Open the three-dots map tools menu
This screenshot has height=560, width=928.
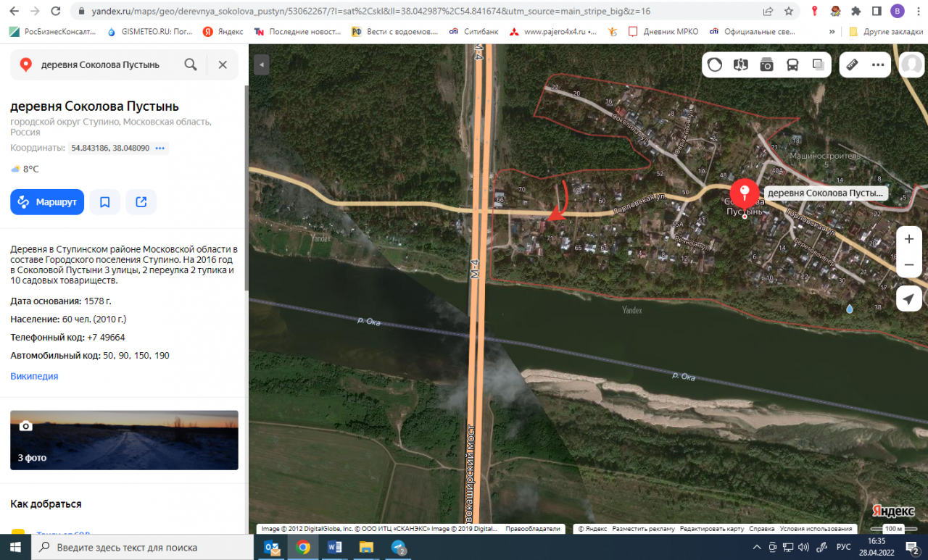[x=878, y=64]
